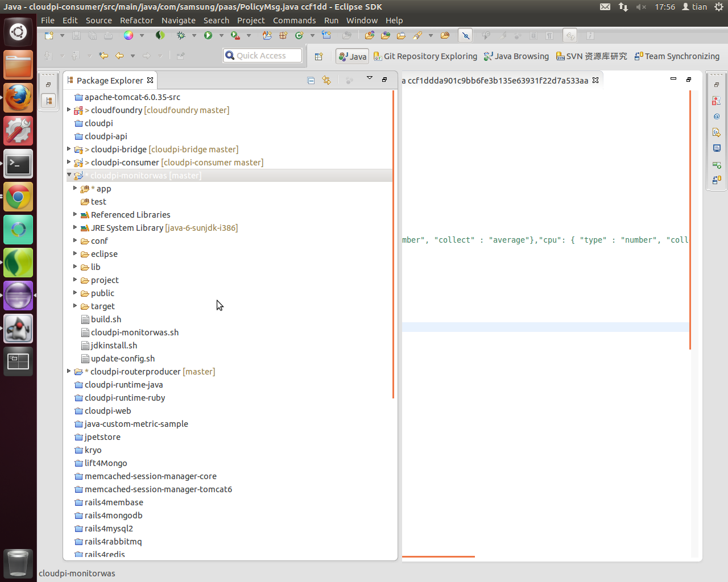Expand the cloudpi-routerproducer project node
This screenshot has height=582, width=728.
(69, 371)
